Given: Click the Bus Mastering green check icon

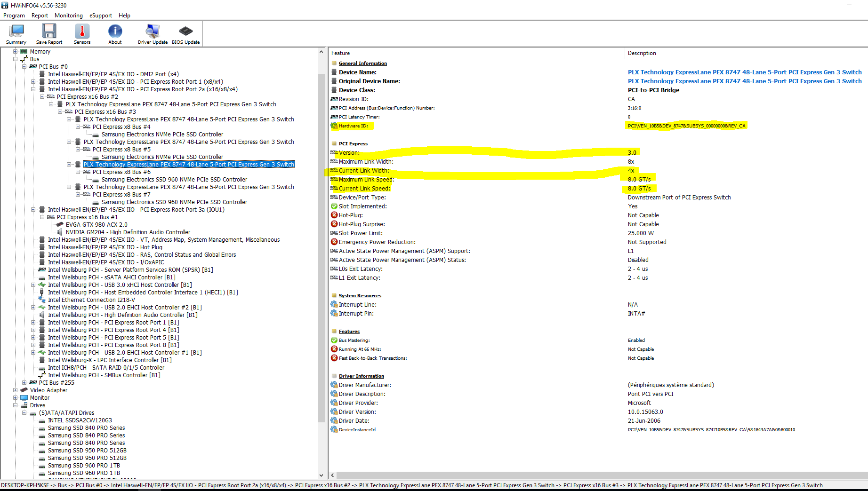Looking at the screenshot, I should (334, 340).
